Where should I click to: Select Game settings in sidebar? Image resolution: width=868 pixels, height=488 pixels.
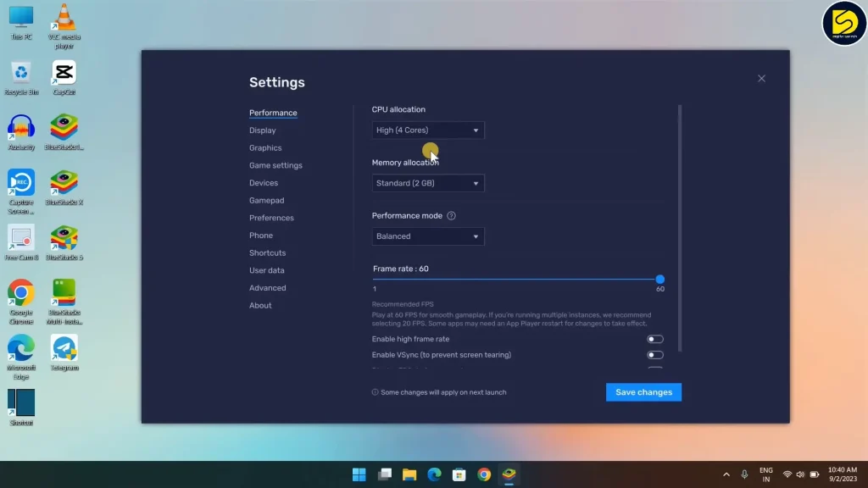pyautogui.click(x=275, y=165)
